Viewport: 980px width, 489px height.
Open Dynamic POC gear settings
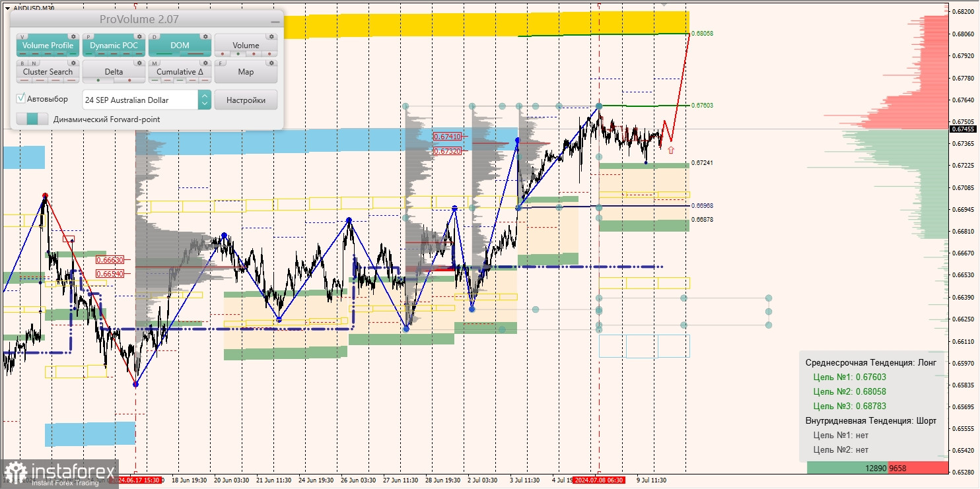139,36
